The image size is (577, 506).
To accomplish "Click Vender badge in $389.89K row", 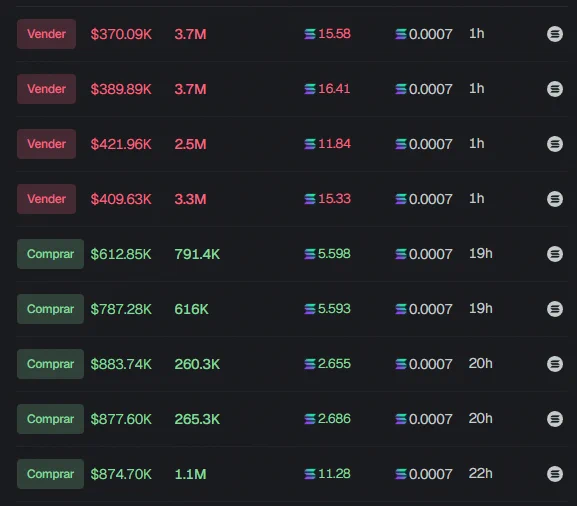I will tap(46, 89).
